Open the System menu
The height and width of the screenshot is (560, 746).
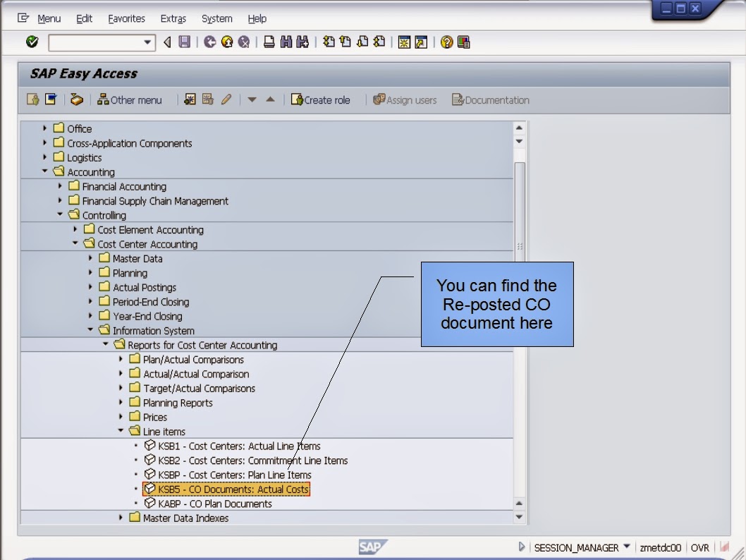(x=217, y=18)
